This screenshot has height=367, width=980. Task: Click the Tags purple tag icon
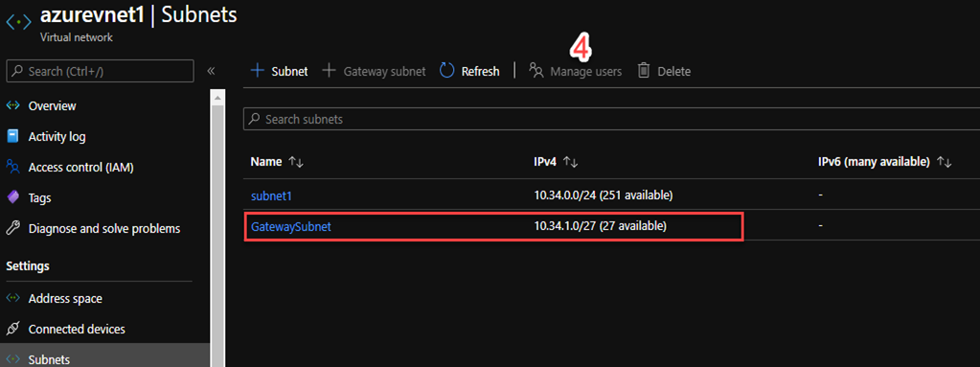pos(12,197)
